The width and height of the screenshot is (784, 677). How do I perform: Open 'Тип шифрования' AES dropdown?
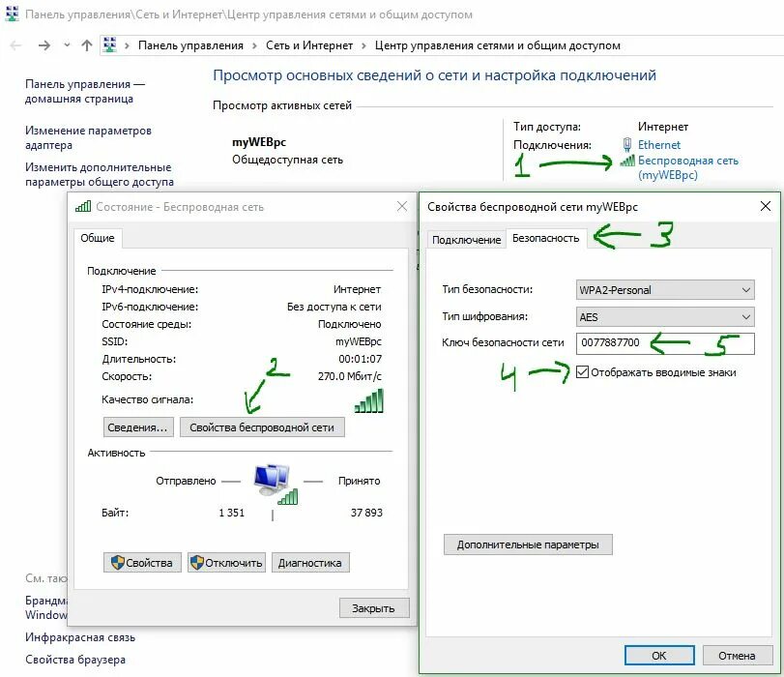point(665,316)
